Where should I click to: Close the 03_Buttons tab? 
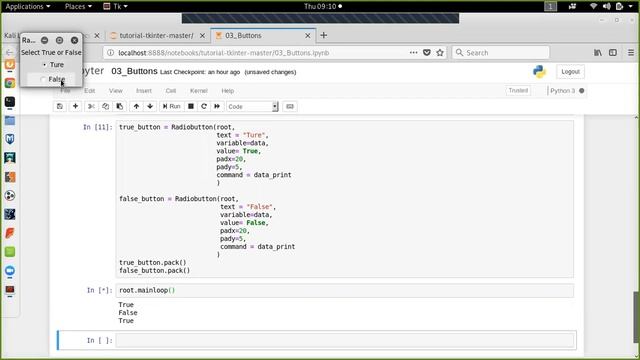[308, 36]
